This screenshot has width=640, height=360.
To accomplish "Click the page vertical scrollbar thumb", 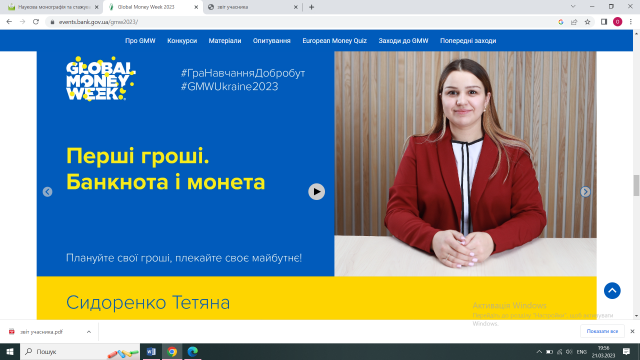I will pos(636,186).
